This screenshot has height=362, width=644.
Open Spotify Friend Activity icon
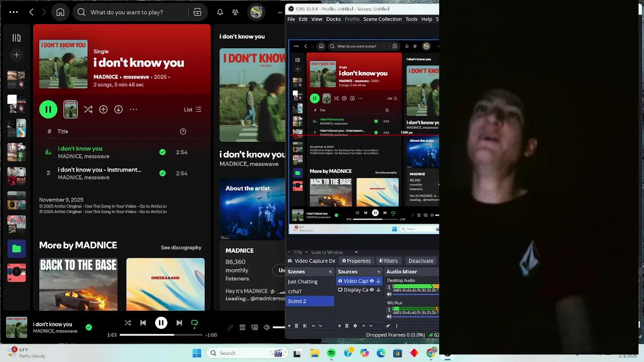[x=235, y=12]
